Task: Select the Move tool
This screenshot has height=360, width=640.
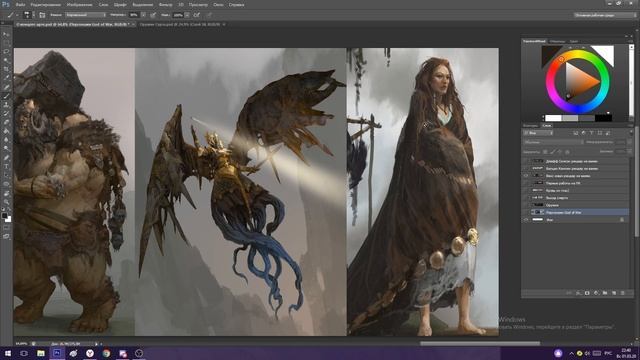Action: [6, 34]
